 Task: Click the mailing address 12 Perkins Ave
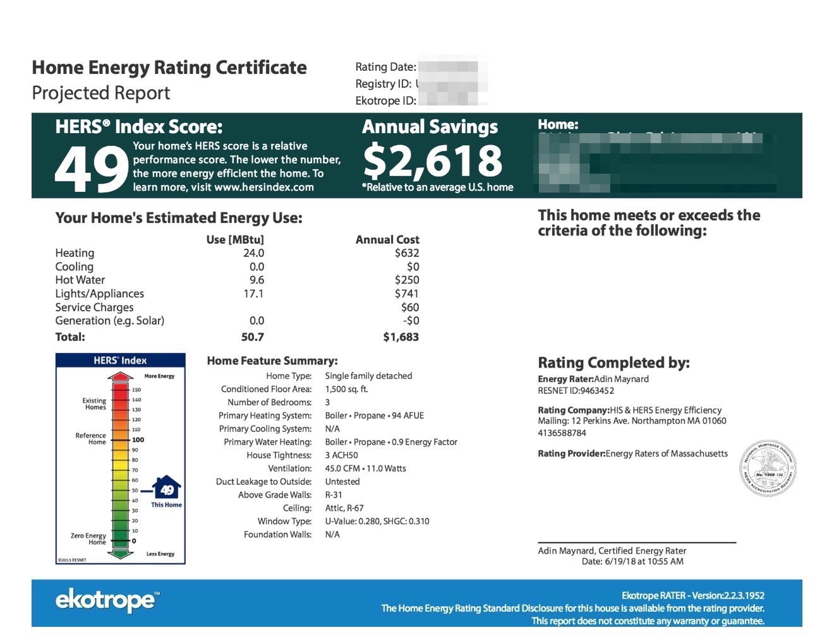[x=632, y=421]
